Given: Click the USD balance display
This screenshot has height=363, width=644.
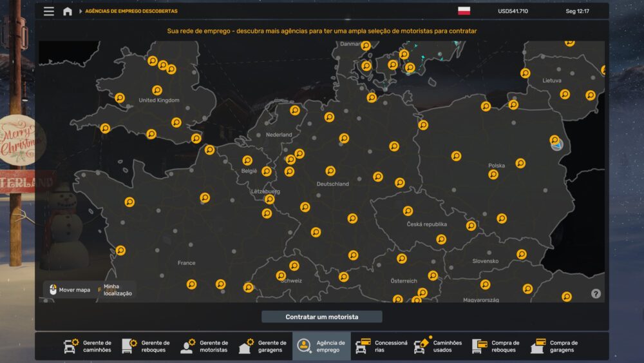Looking at the screenshot, I should click(513, 11).
